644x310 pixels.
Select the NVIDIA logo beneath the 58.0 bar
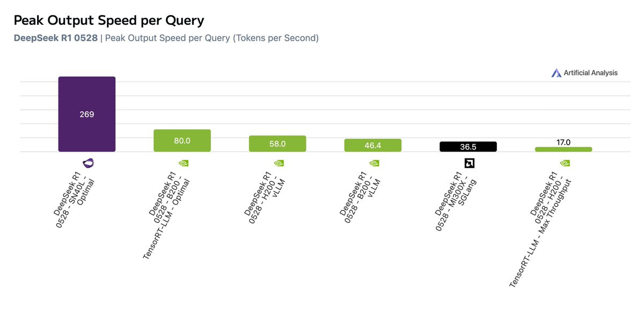point(277,163)
